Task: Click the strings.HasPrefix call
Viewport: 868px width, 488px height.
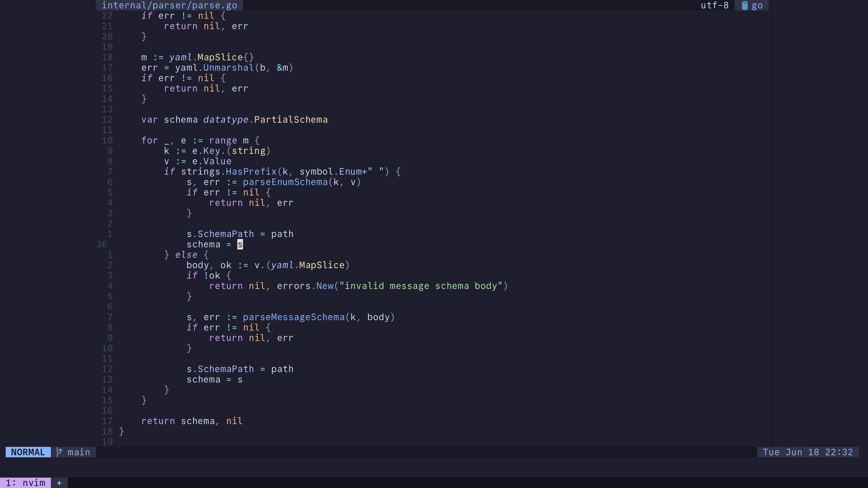Action: 229,171
